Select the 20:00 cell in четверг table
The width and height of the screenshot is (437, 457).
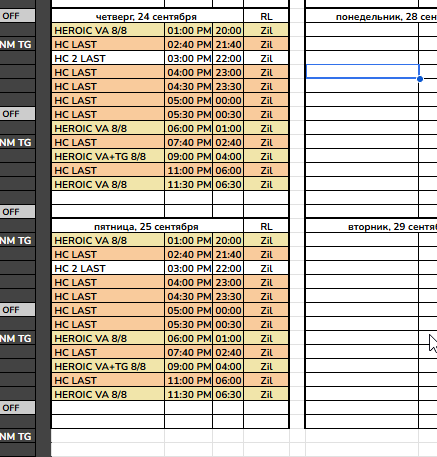228,30
